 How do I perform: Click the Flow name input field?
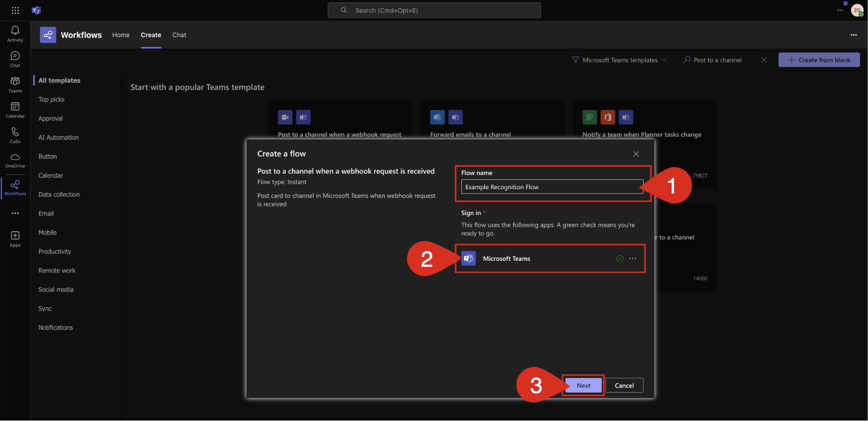click(x=552, y=187)
